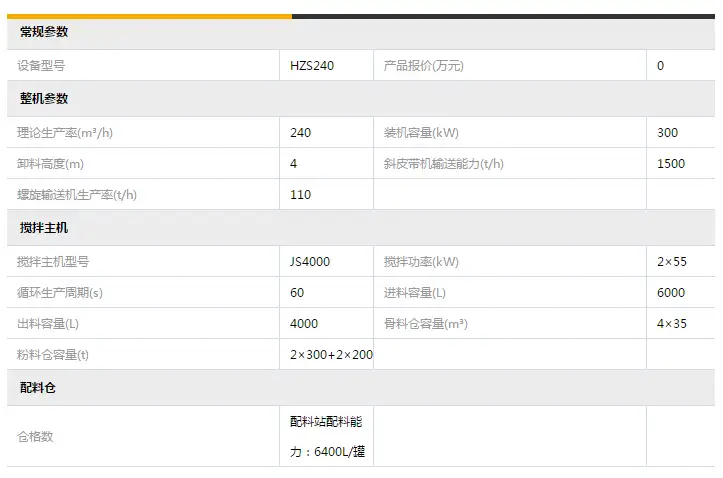The height and width of the screenshot is (478, 723).
Task: Click the JS4000 mixer model value
Action: tap(310, 262)
